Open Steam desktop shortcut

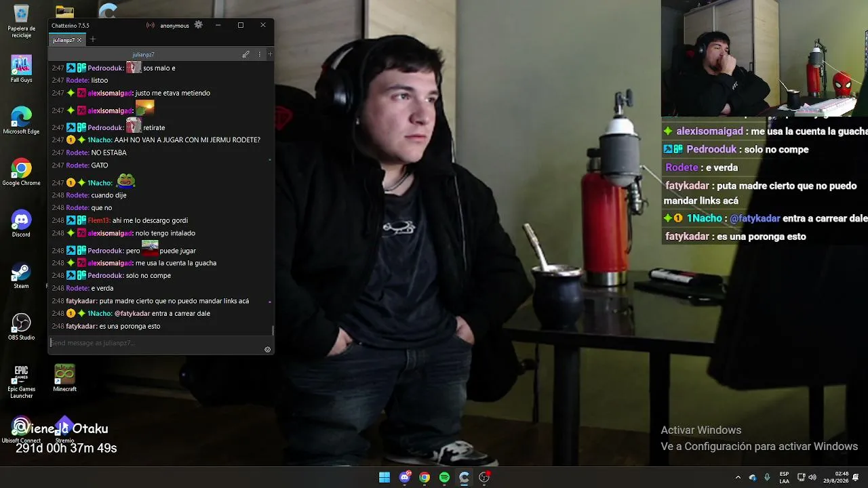point(21,275)
